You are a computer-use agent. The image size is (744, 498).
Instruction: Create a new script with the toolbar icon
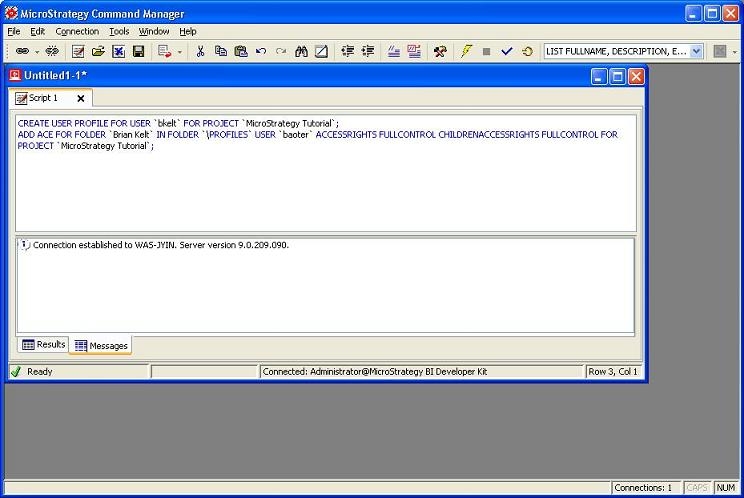click(78, 51)
